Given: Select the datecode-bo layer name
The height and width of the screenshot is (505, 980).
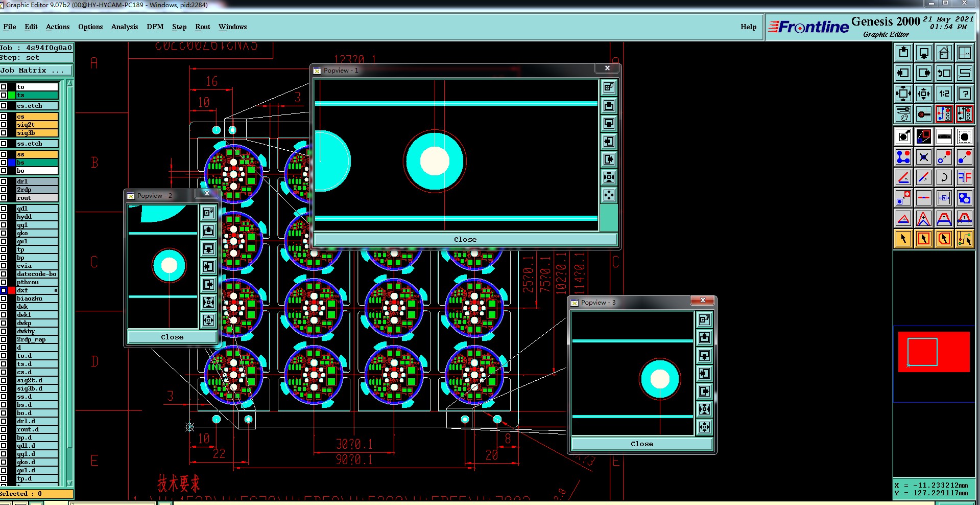Looking at the screenshot, I should [x=37, y=274].
